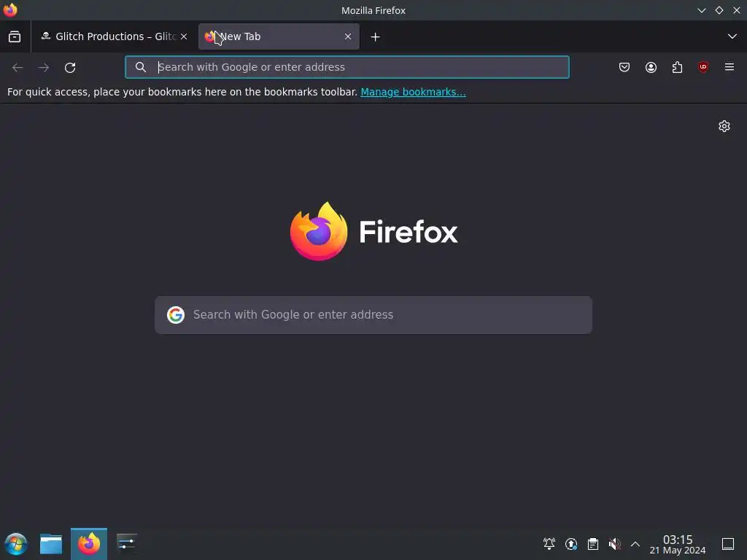The width and height of the screenshot is (747, 560).
Task: Open Firefox window menu icon in titlebar
Action: 10,10
